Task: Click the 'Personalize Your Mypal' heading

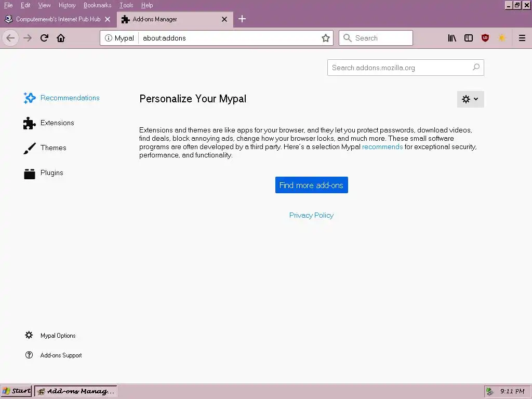Action: 193,99
